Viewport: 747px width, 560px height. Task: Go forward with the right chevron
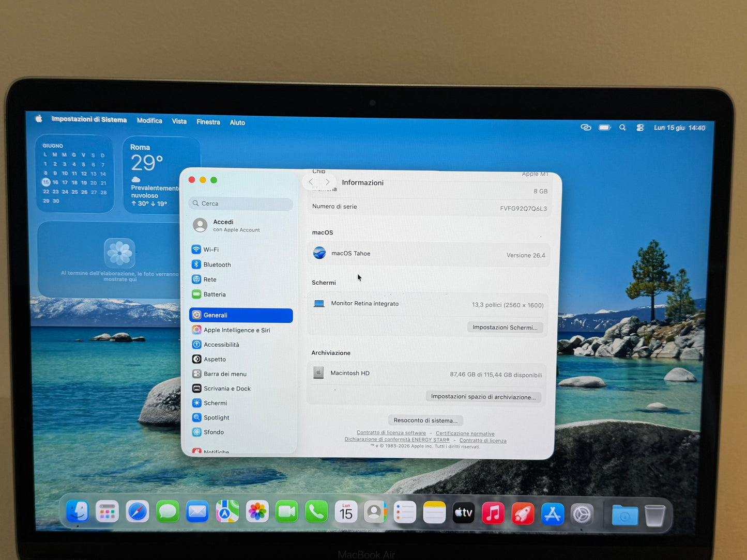point(327,182)
